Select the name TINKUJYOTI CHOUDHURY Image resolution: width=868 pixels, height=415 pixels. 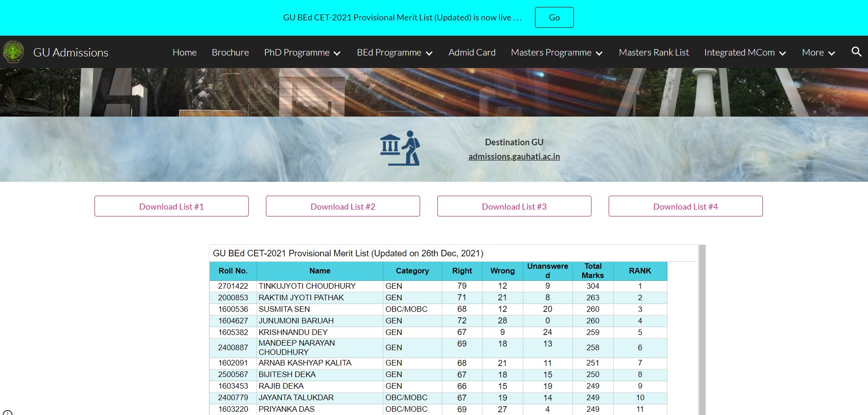[307, 286]
